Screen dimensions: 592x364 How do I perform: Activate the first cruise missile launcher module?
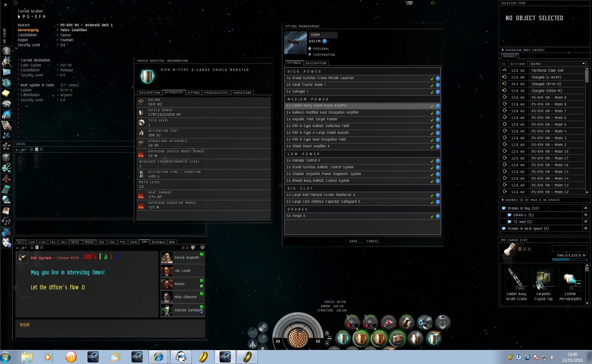pyautogui.click(x=352, y=322)
